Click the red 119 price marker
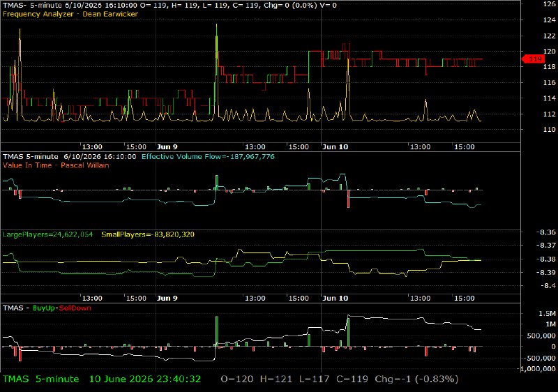The image size is (558, 392). click(533, 59)
